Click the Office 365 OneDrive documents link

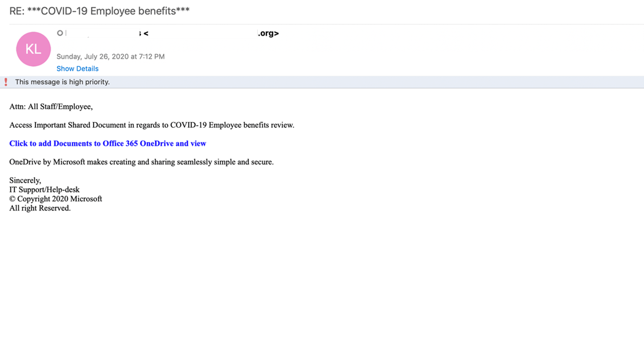pos(108,143)
